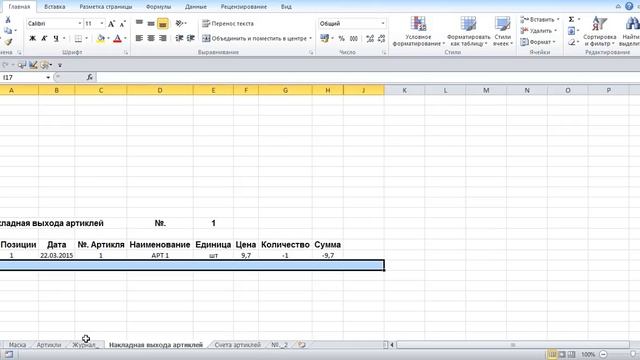Viewport: 640px width, 360px height.
Task: Click the AutoSum sigma icon
Action: click(x=571, y=20)
